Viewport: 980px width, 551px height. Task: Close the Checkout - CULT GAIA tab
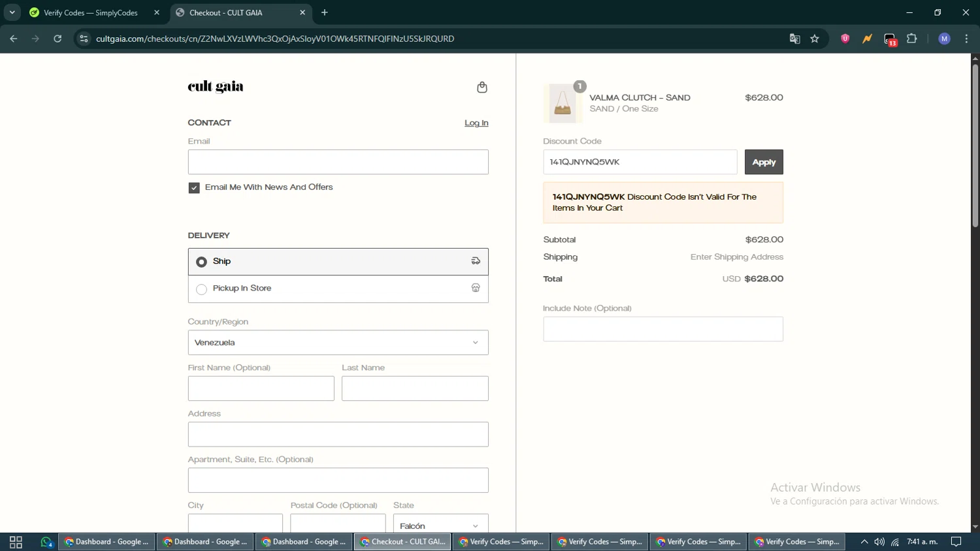pos(302,12)
